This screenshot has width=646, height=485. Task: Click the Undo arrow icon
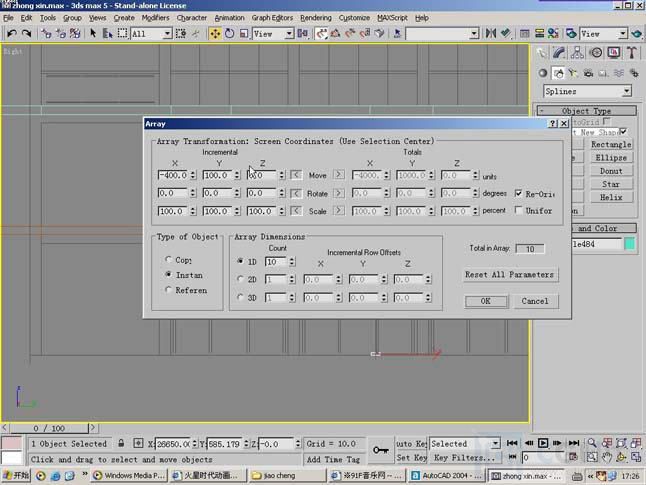[12, 33]
